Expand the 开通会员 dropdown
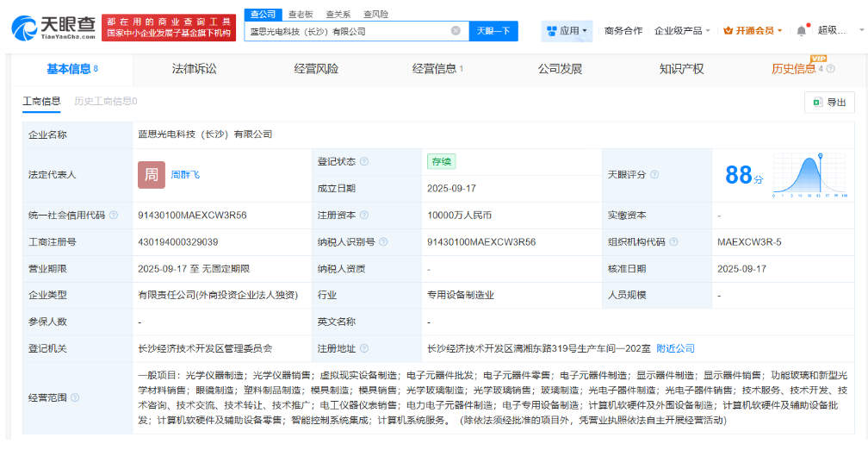868x450 pixels. 753,30
